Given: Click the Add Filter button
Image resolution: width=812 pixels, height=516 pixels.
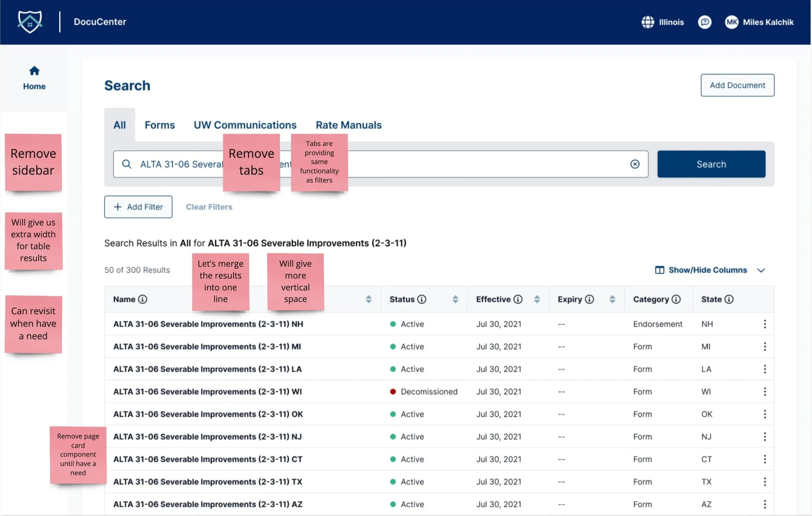Looking at the screenshot, I should tap(138, 207).
